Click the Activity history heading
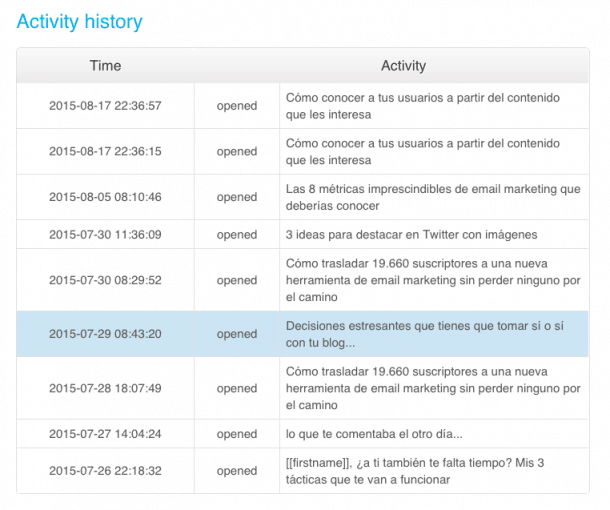 (80, 21)
